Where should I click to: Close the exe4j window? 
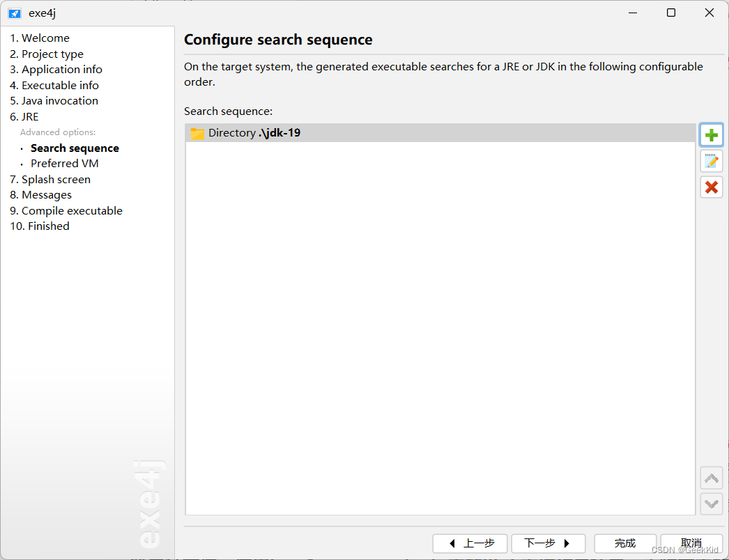click(709, 13)
